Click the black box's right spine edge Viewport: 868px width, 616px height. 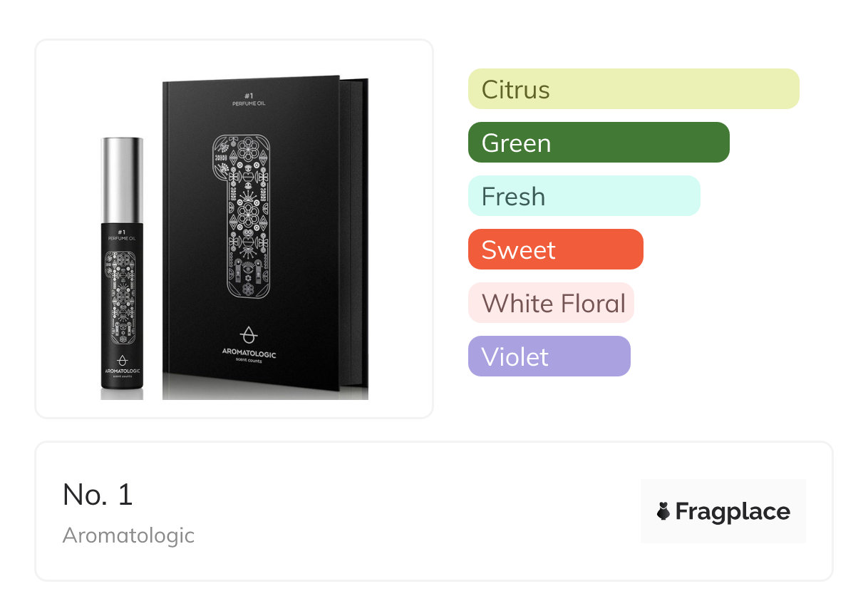coord(356,235)
